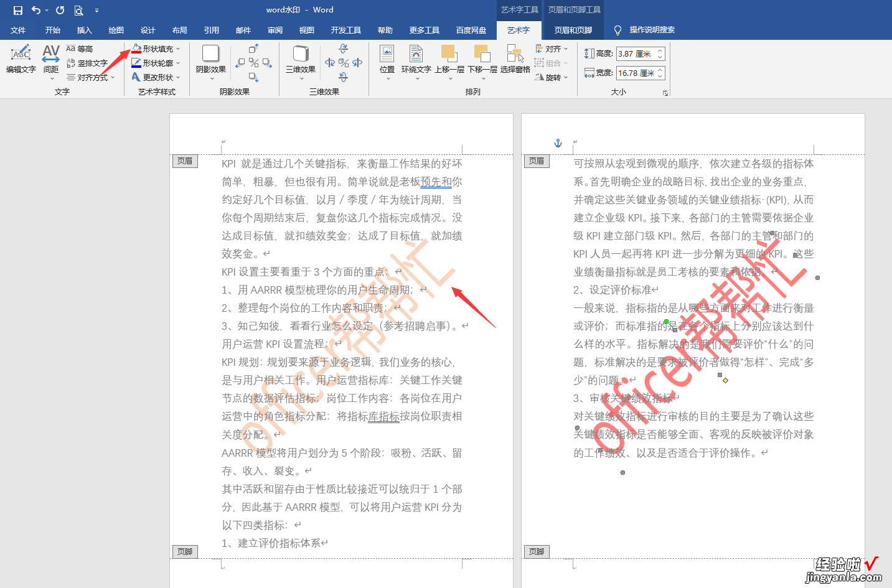Nudge shadow right icon
Screen dimensions: 892x588
[x=267, y=63]
